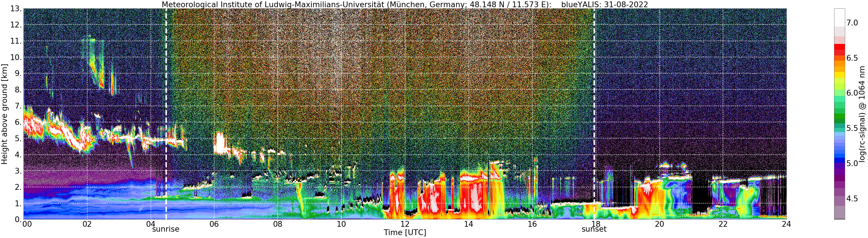Click the '7.0' colorbar tick label
Screen dimensions: 868x238
click(x=852, y=23)
